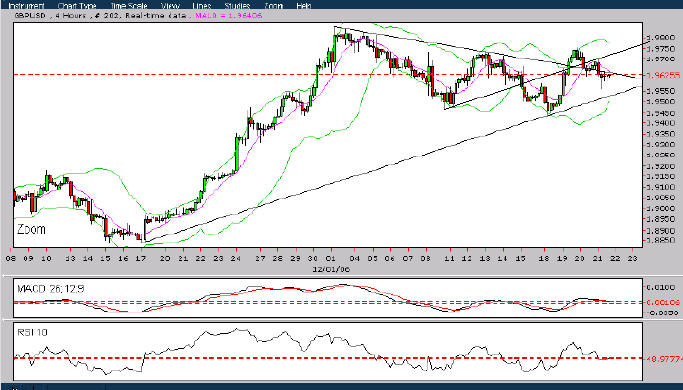Open the Zoom menu in menu bar
This screenshot has height=390, width=683.
(273, 6)
